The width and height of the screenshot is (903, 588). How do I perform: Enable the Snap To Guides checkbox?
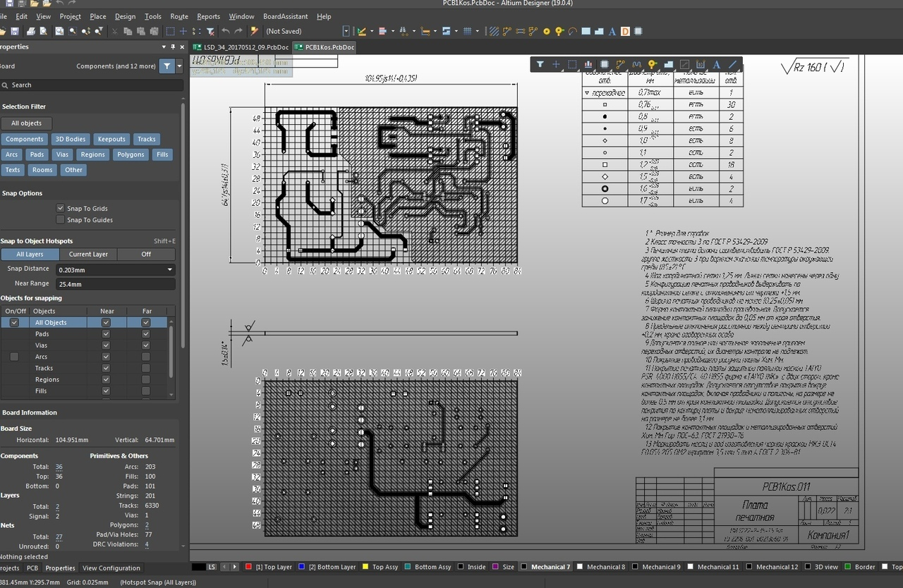coord(61,220)
